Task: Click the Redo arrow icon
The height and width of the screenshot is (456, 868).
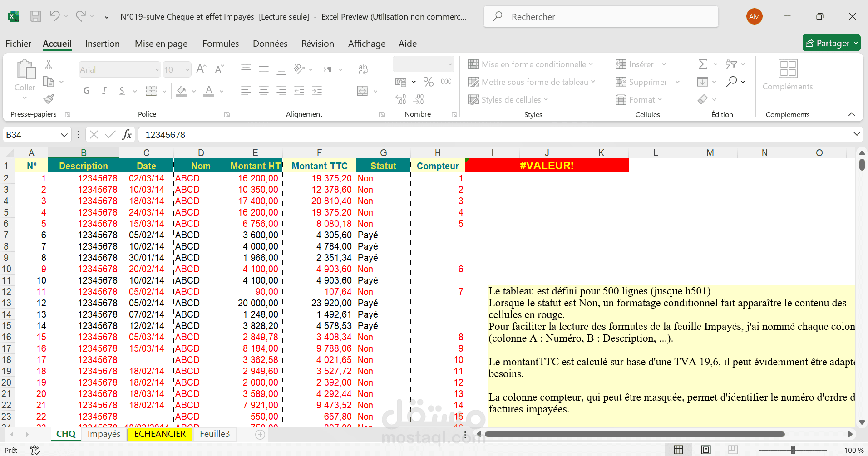Action: [81, 16]
